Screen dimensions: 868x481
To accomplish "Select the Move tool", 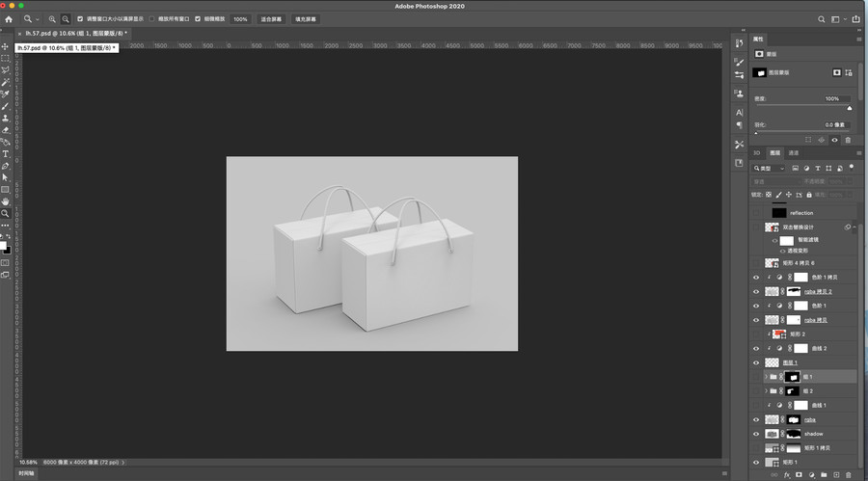I will tap(6, 46).
